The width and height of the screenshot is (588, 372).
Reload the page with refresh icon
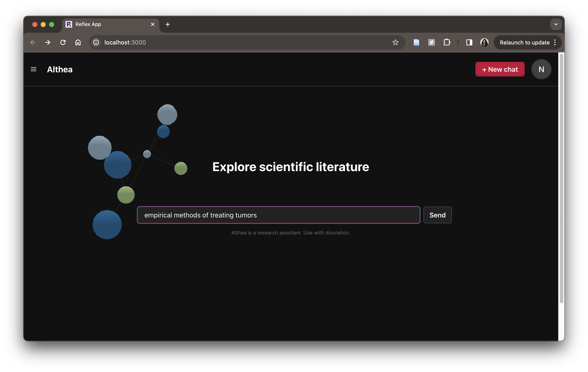(x=63, y=43)
